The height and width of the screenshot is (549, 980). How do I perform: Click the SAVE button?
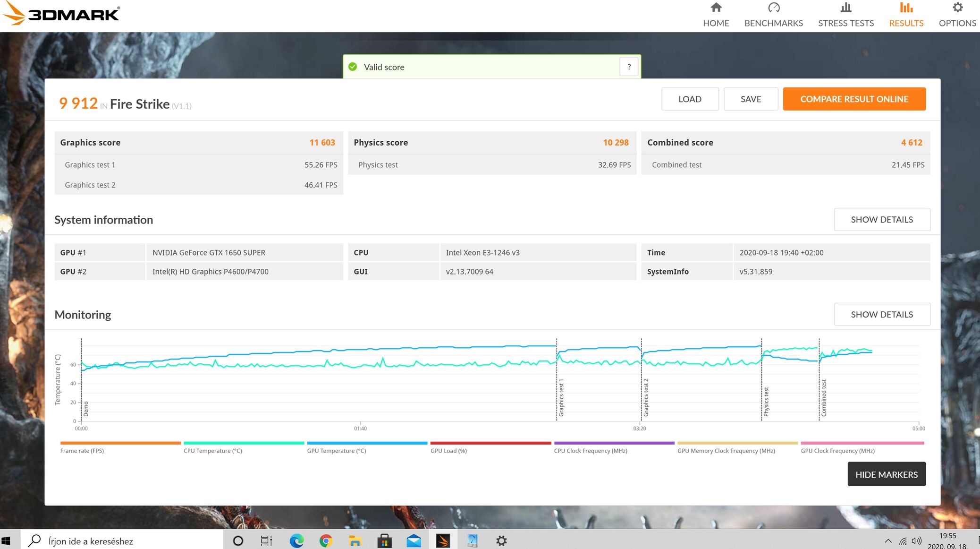coord(751,99)
